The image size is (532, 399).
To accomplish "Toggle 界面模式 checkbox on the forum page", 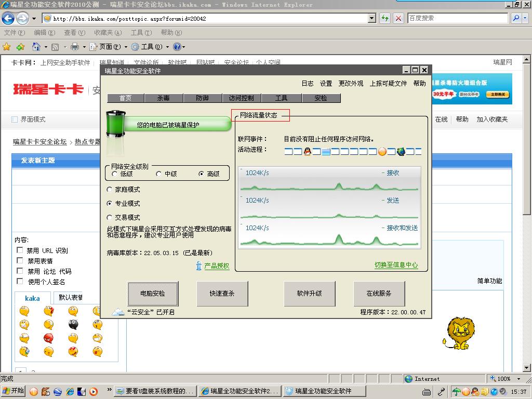I will tap(15, 119).
